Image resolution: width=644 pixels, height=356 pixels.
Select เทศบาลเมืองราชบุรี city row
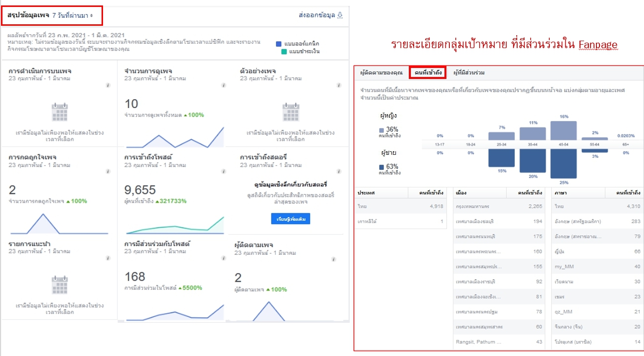[499, 282]
